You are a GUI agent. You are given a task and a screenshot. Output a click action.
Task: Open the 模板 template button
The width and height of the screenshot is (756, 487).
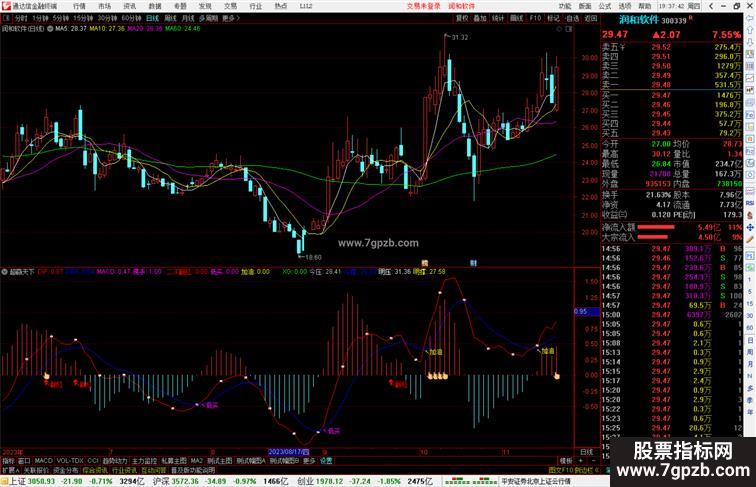point(565,461)
